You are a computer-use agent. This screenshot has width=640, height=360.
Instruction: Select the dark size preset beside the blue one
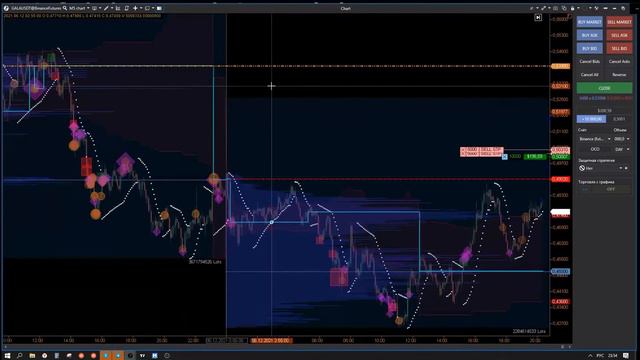618,119
